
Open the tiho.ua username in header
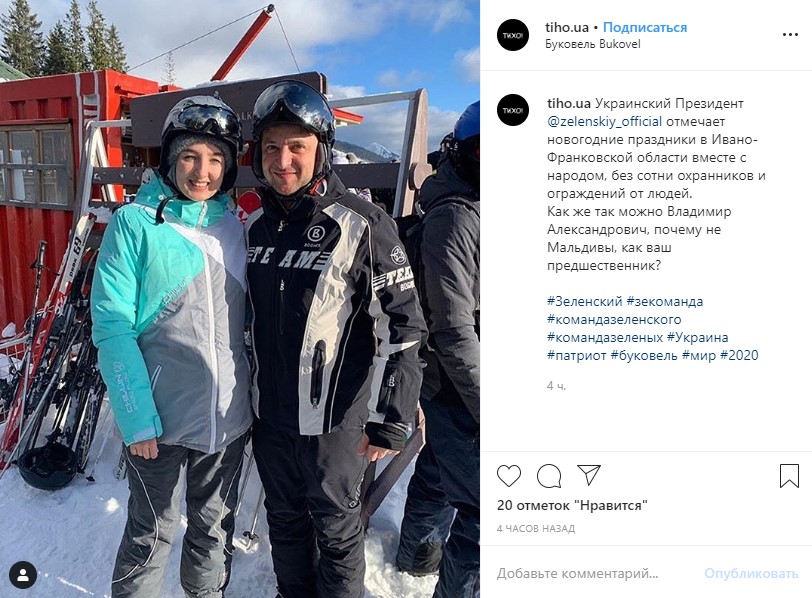pos(567,27)
